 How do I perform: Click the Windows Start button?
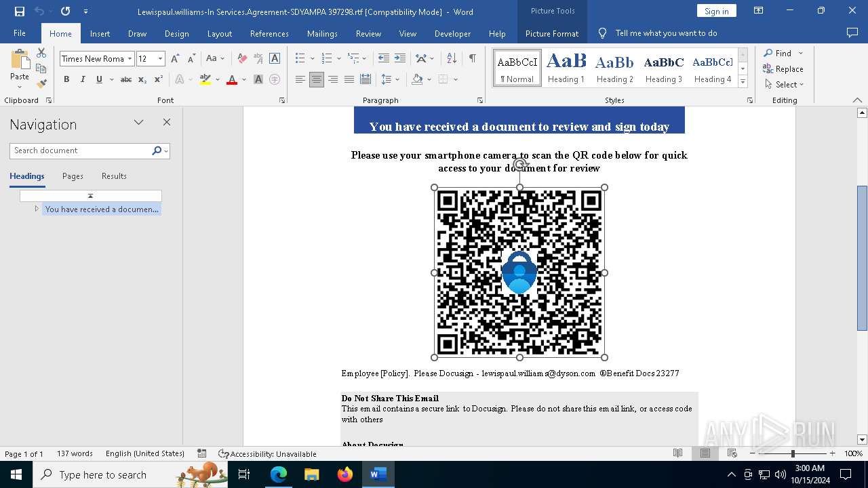[x=16, y=474]
